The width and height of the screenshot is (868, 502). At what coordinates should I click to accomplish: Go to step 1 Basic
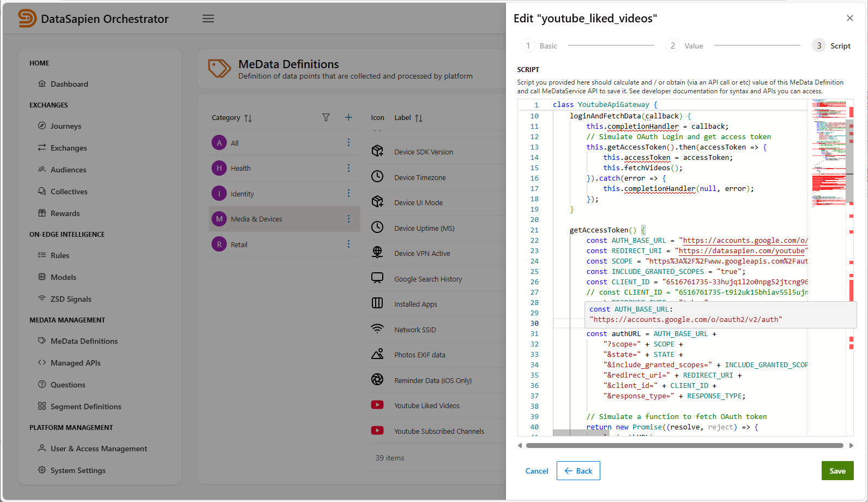pyautogui.click(x=539, y=46)
